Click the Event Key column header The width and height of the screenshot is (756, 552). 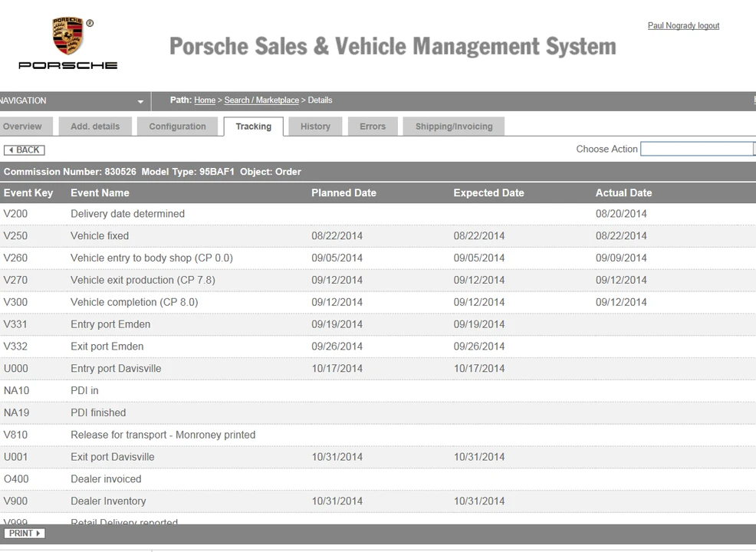(28, 193)
